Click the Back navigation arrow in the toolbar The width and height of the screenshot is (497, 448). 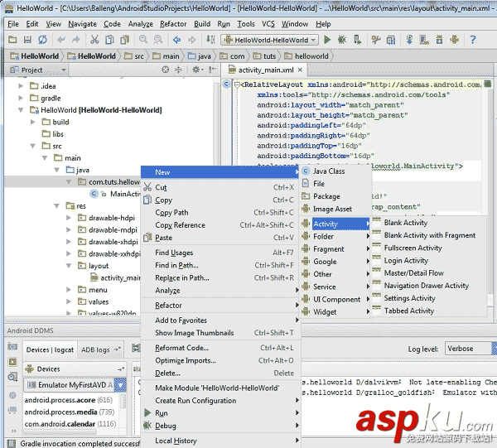[x=177, y=40]
